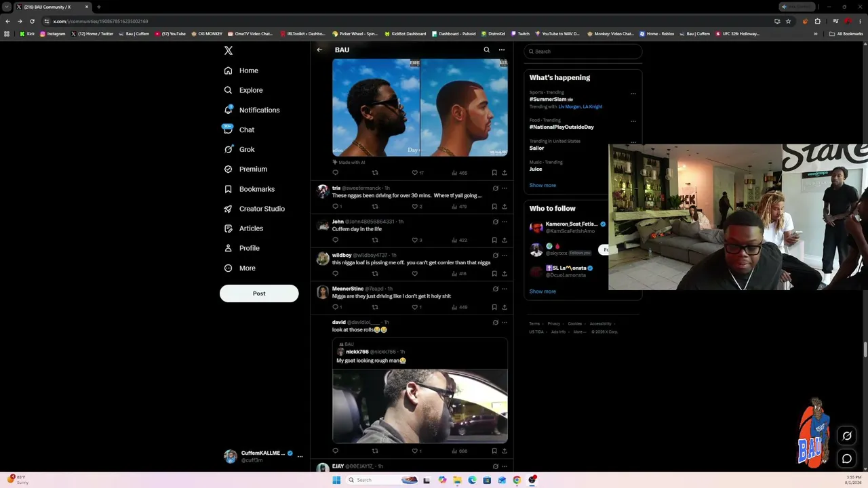Click the X logo in the sidebar
868x488 pixels.
(x=229, y=51)
